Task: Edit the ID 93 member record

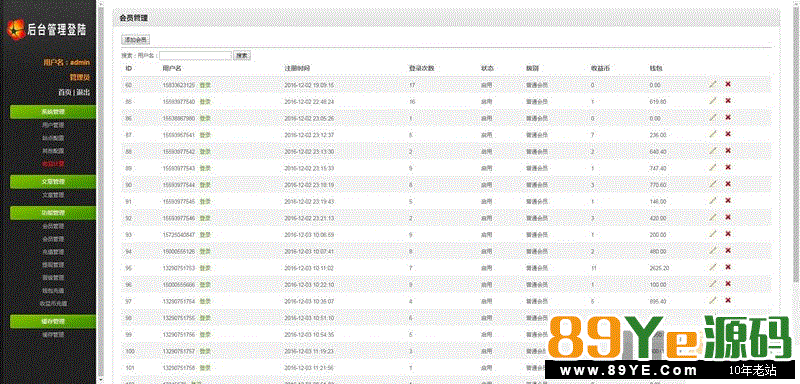Action: click(x=713, y=234)
